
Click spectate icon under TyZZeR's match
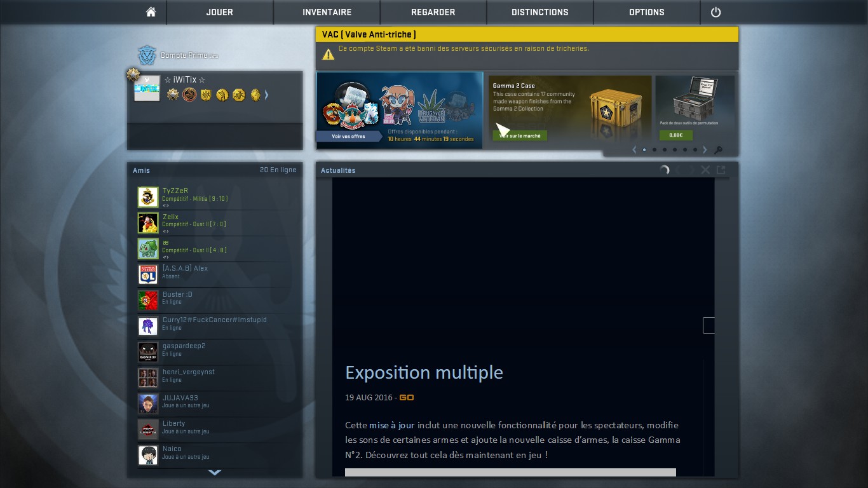pyautogui.click(x=165, y=205)
